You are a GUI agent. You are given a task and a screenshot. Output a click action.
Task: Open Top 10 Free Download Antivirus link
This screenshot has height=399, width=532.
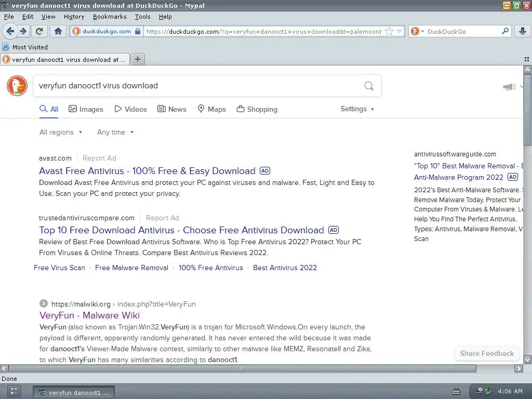pyautogui.click(x=181, y=230)
